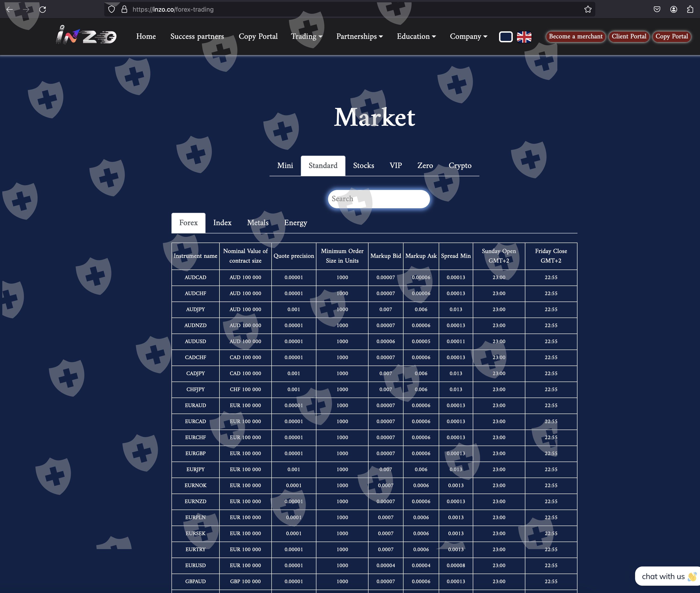Switch to the VIP account tab

point(395,165)
